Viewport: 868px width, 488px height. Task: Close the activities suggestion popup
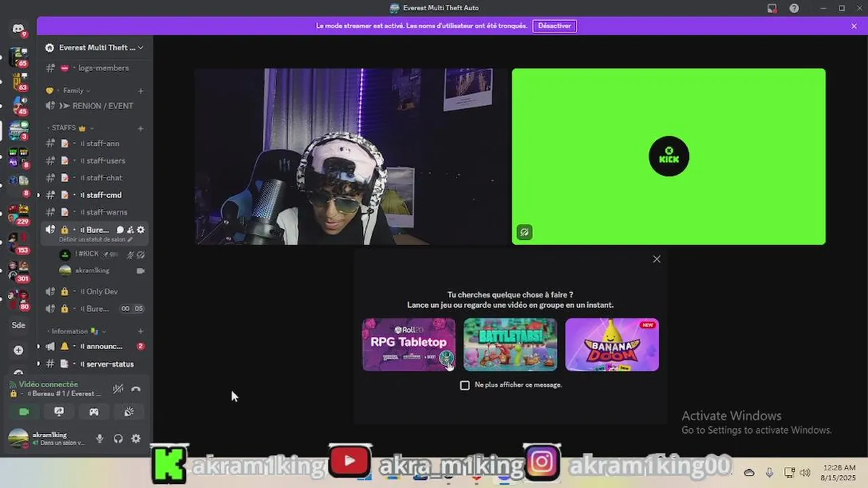(x=656, y=259)
